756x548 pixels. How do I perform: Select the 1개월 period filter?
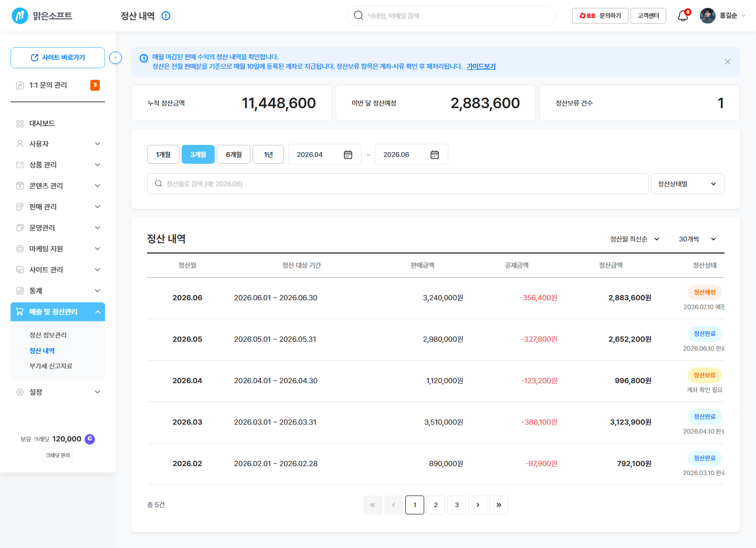(163, 154)
